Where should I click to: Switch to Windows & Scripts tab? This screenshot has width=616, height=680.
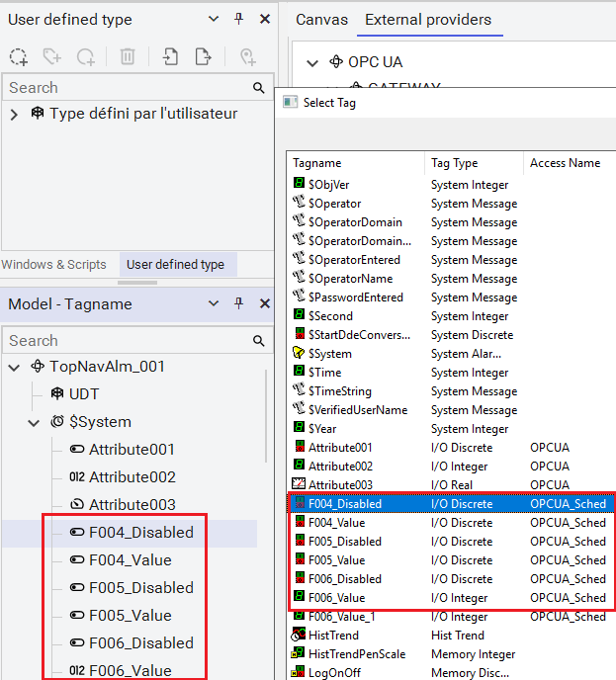click(53, 264)
